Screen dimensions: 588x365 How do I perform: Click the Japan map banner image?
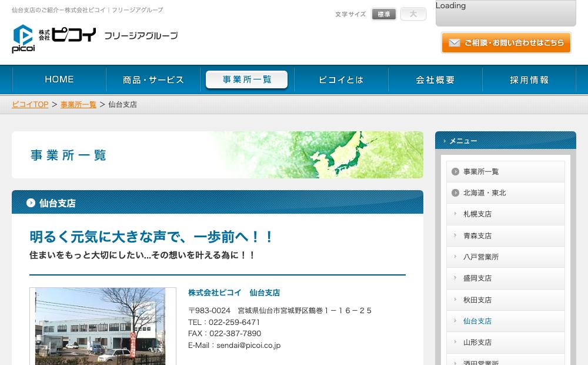pyautogui.click(x=218, y=155)
